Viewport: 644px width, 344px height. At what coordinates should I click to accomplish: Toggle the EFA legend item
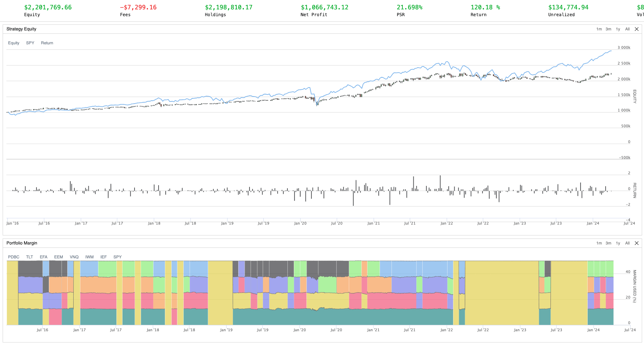click(x=44, y=257)
